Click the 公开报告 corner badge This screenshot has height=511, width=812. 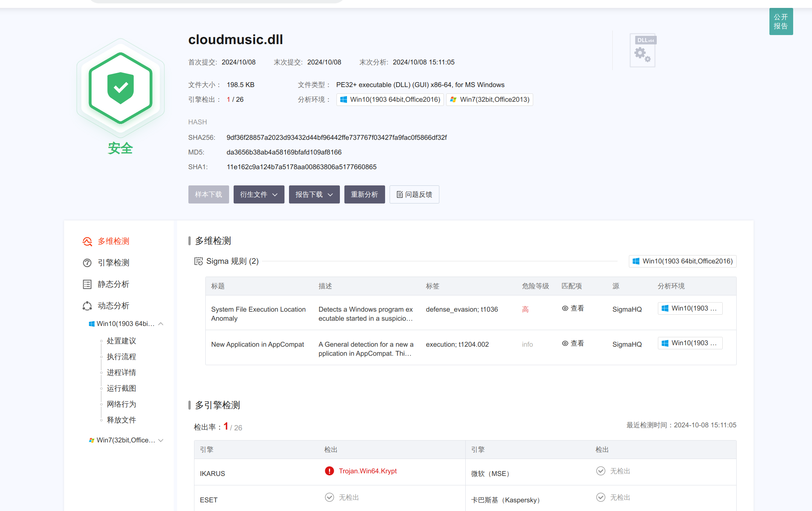781,21
